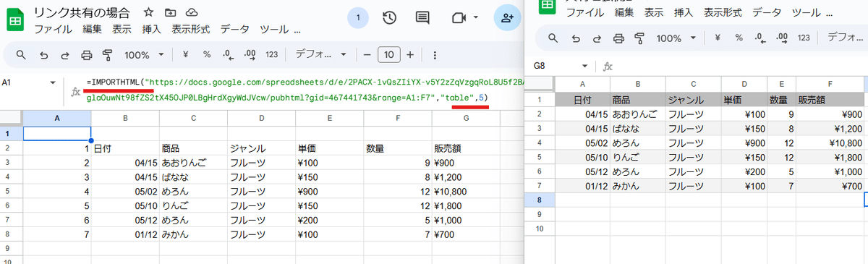Increase decimal places in right window
Viewport: 868px width, 264px height.
[x=782, y=38]
